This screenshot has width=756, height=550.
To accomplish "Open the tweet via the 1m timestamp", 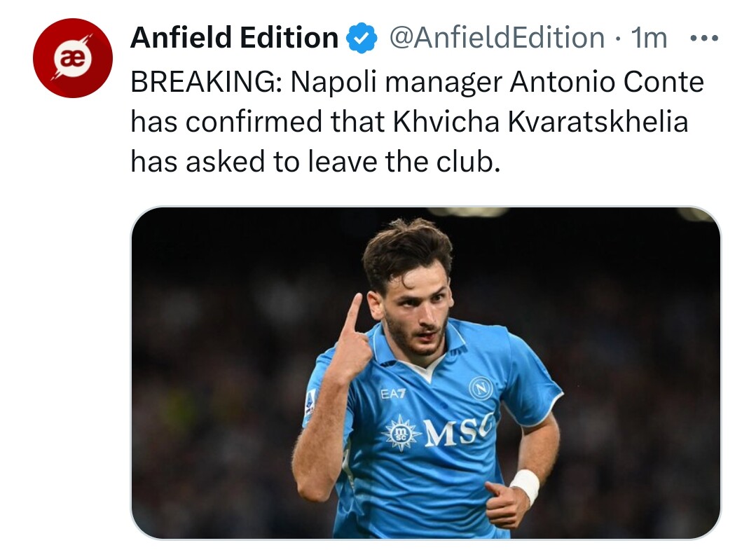I will click(x=649, y=38).
